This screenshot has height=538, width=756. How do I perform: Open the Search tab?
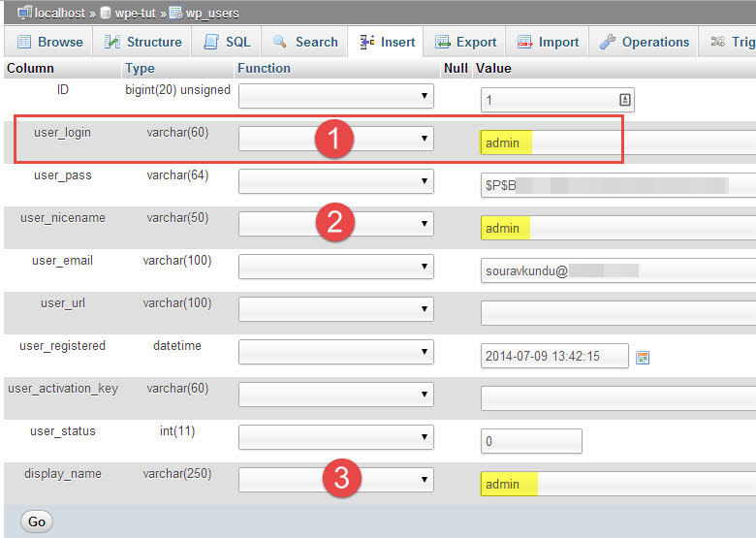pos(304,42)
